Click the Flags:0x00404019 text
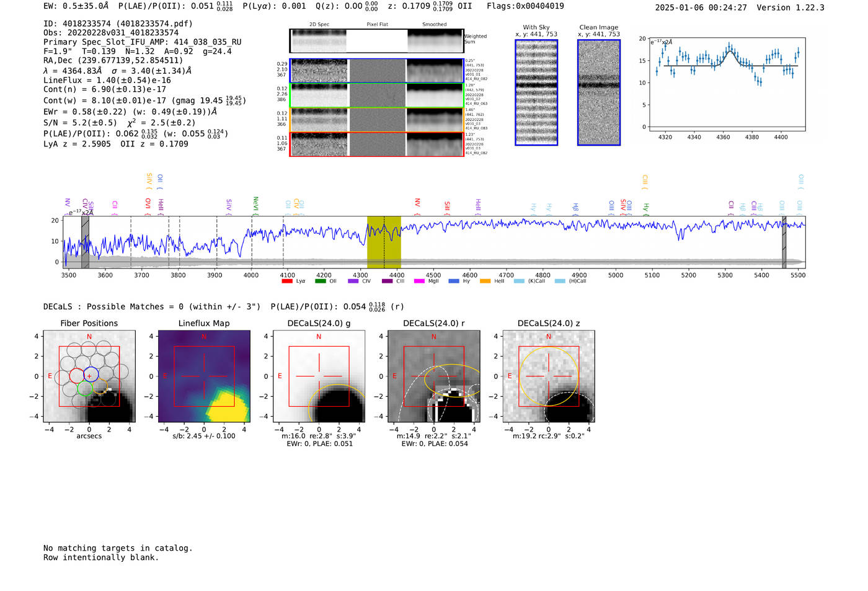The image size is (868, 591). [525, 6]
